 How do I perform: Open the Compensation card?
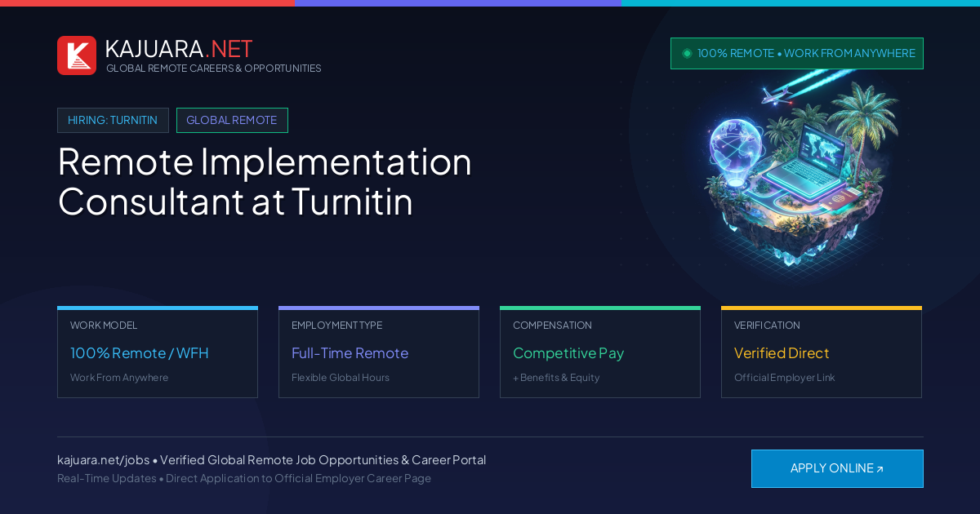(600, 352)
